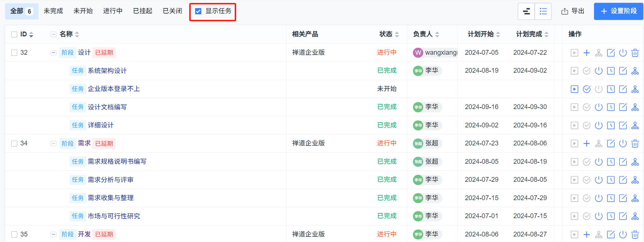Collapse all rows via 名称 header toggle
This screenshot has height=242, width=644.
pos(54,35)
